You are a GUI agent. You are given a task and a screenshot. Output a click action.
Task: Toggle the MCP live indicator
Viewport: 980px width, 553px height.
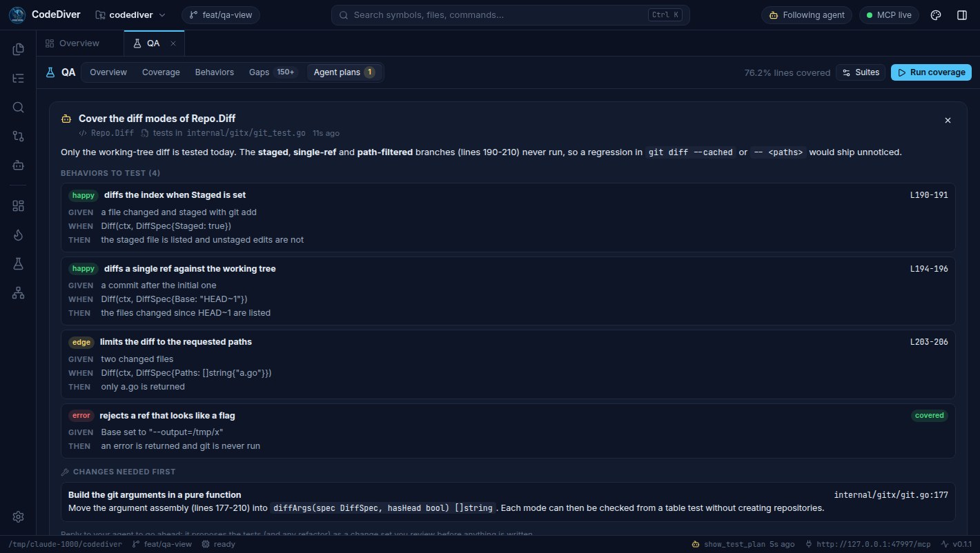click(889, 15)
